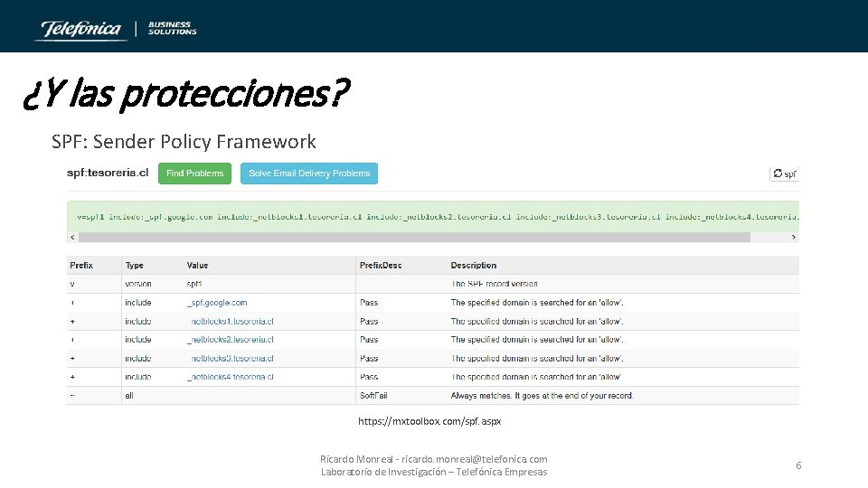Click the Business Solutions logo text
The width and height of the screenshot is (868, 488).
click(x=172, y=29)
